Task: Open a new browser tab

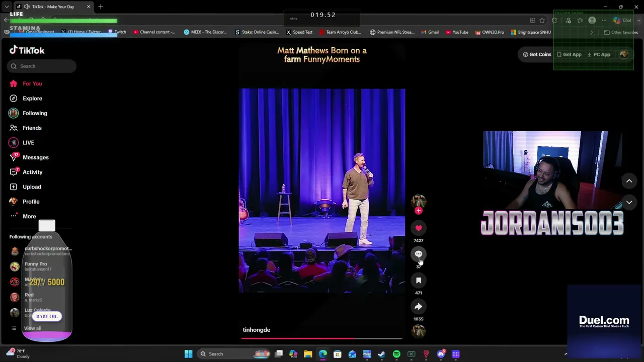Action: point(101,7)
